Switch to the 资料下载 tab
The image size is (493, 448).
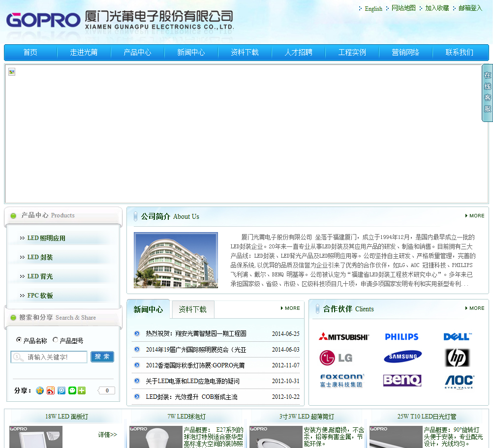point(193,309)
